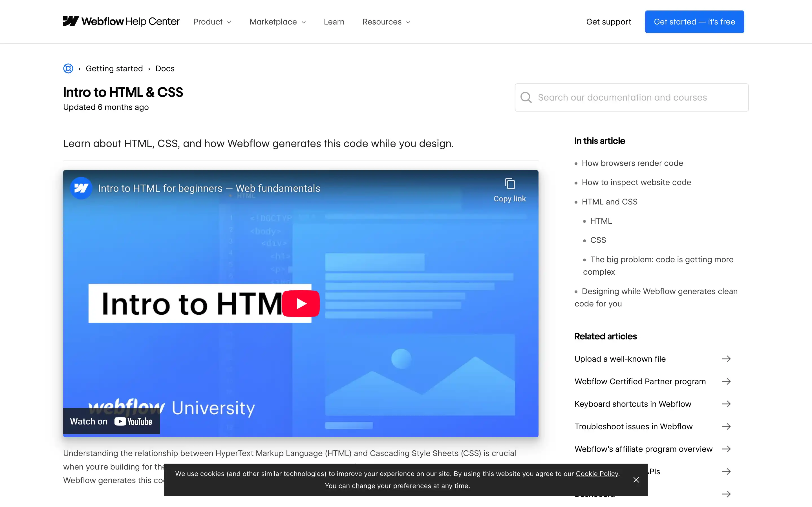This screenshot has height=507, width=812.
Task: Click the Webflow logo in header
Action: 71,21
